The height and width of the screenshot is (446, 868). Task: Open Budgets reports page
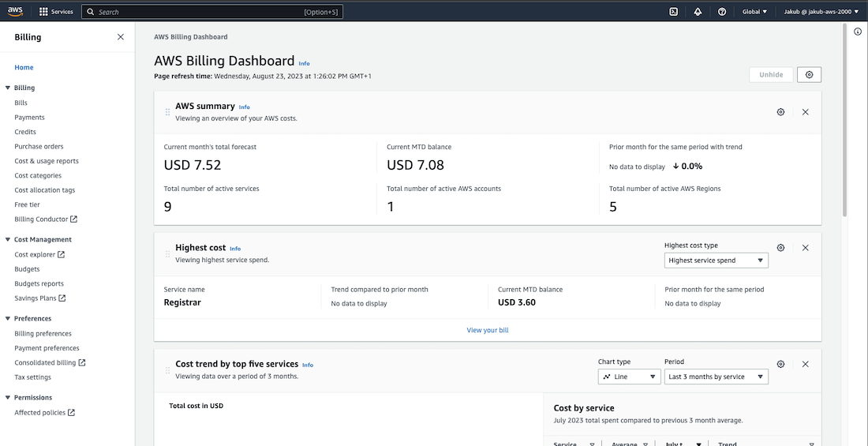[39, 283]
